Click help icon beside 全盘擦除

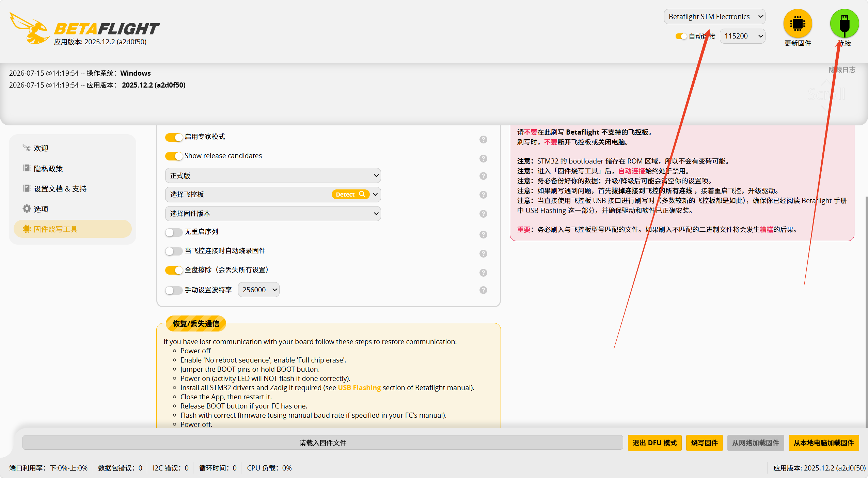click(483, 273)
